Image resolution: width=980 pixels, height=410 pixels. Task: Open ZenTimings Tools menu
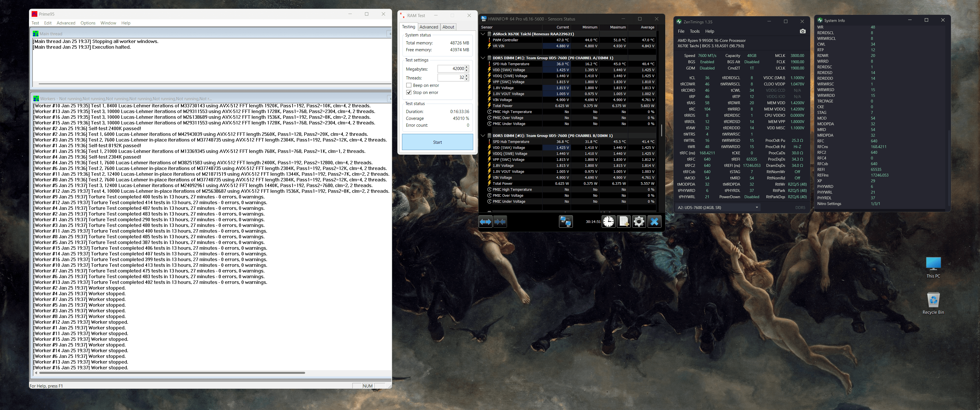point(694,31)
